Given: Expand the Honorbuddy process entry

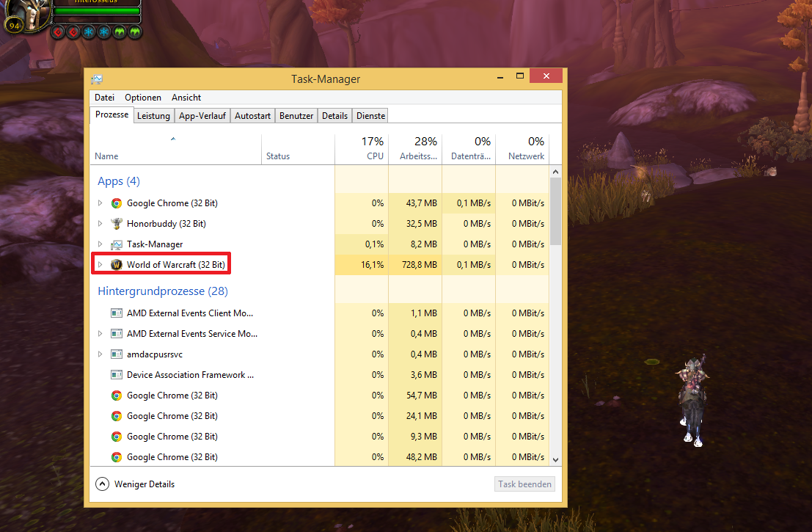Looking at the screenshot, I should click(x=100, y=224).
